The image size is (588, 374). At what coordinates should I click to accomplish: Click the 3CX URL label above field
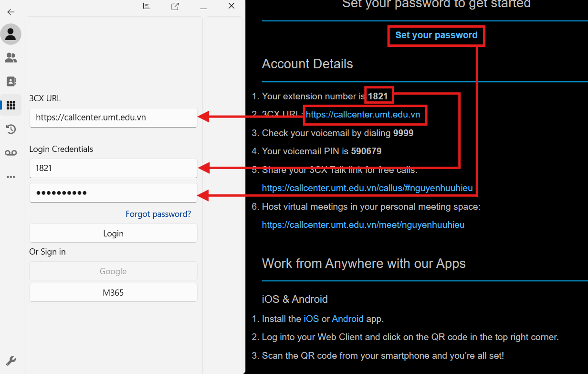(x=45, y=98)
